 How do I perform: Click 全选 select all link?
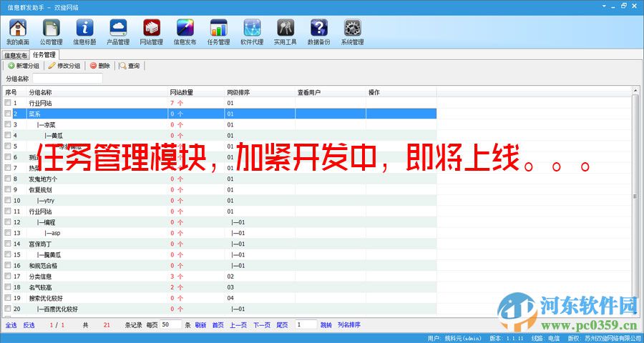(x=11, y=325)
